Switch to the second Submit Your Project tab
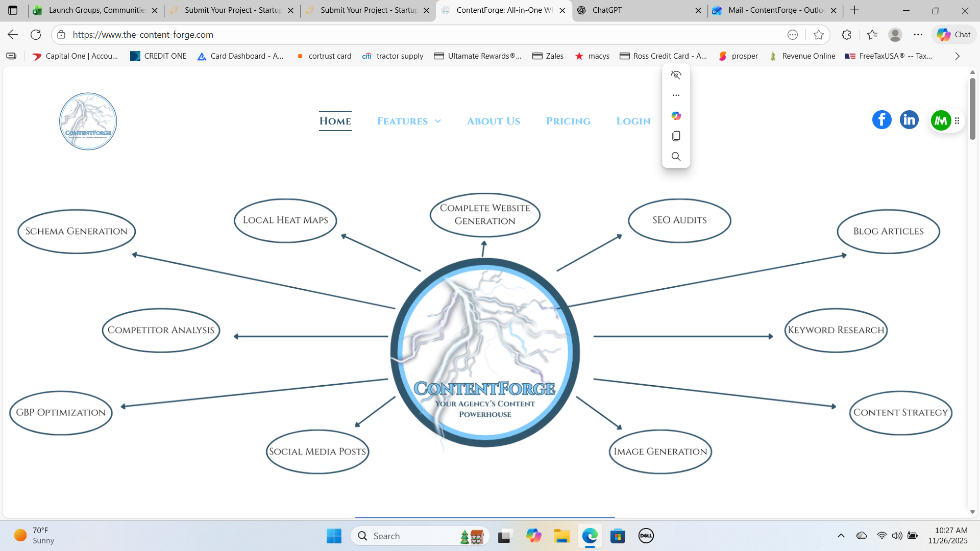This screenshot has width=980, height=551. click(369, 10)
